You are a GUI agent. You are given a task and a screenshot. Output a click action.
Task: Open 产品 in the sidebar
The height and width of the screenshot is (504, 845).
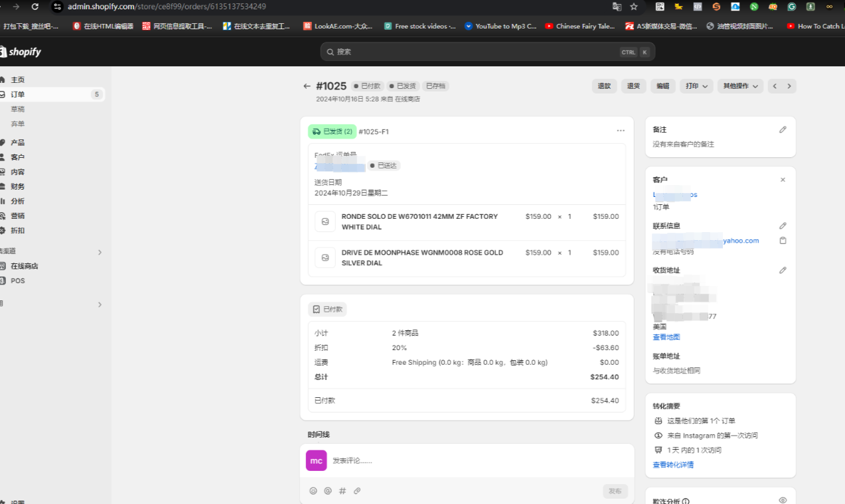click(18, 143)
